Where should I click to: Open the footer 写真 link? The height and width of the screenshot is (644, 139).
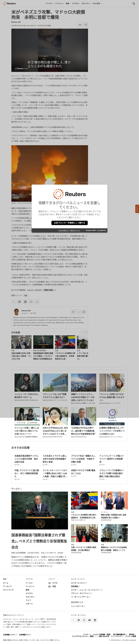click(52, 586)
